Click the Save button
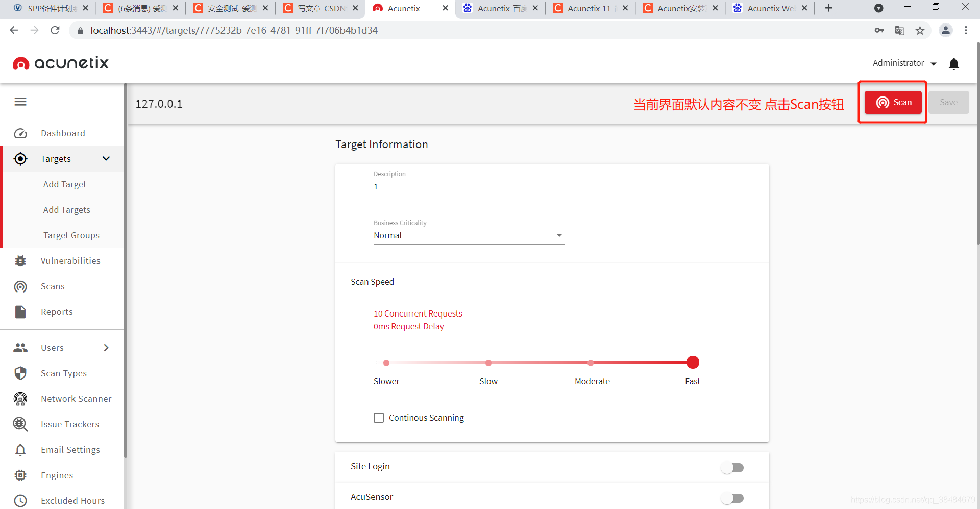This screenshot has width=980, height=509. pyautogui.click(x=948, y=102)
